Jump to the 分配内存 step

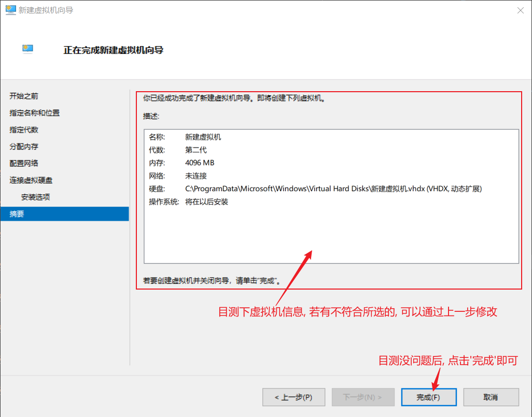pos(24,147)
